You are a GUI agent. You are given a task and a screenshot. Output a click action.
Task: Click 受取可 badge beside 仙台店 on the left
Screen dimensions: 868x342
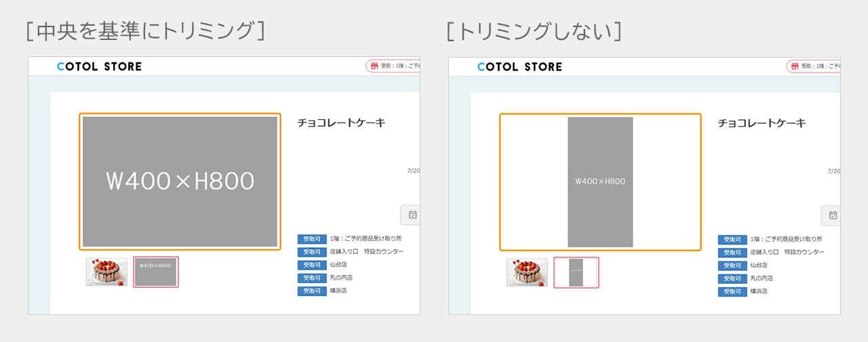(312, 265)
